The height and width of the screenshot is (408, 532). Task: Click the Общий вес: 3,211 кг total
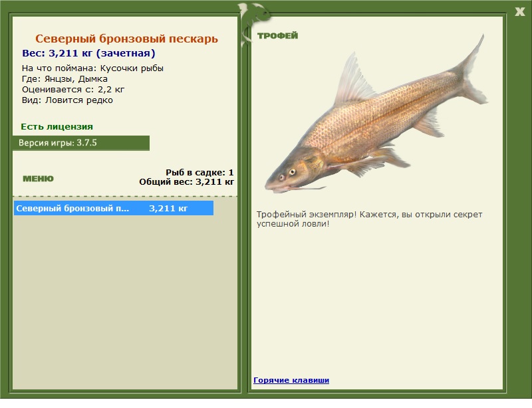click(186, 181)
